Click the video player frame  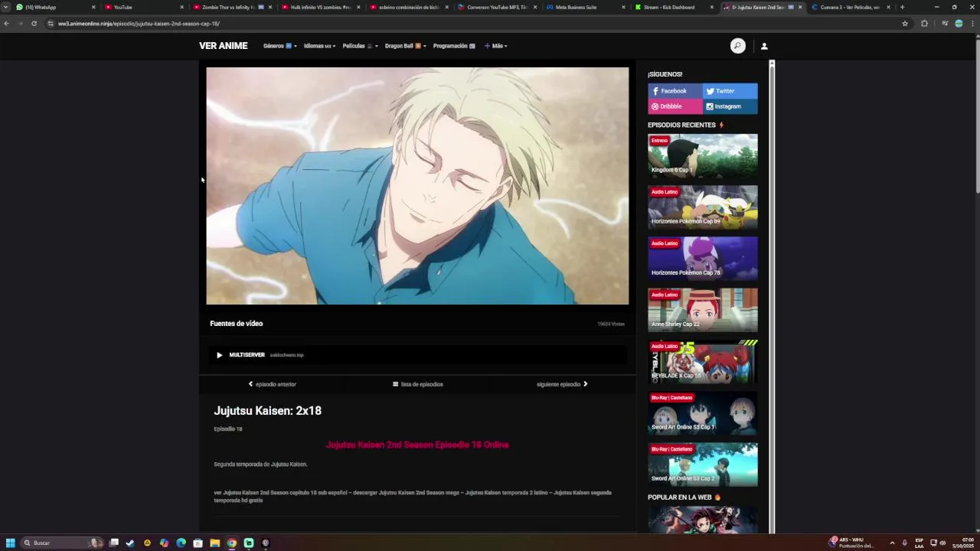(x=417, y=186)
